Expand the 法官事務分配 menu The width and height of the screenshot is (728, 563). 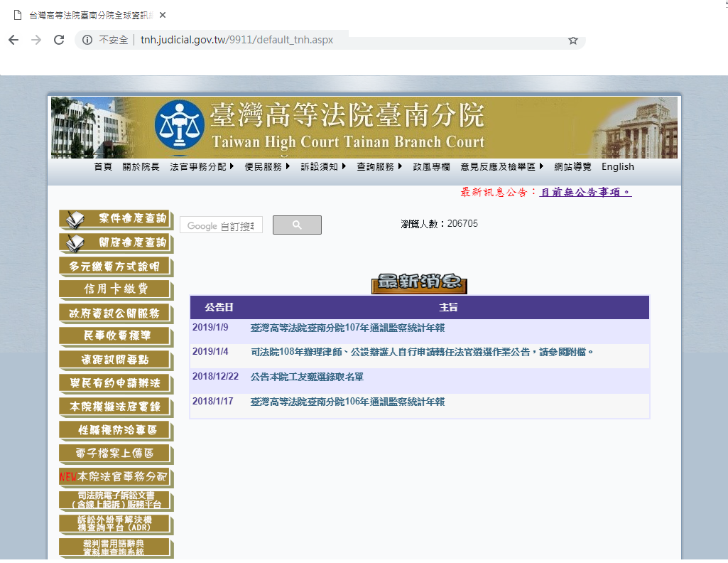click(202, 167)
